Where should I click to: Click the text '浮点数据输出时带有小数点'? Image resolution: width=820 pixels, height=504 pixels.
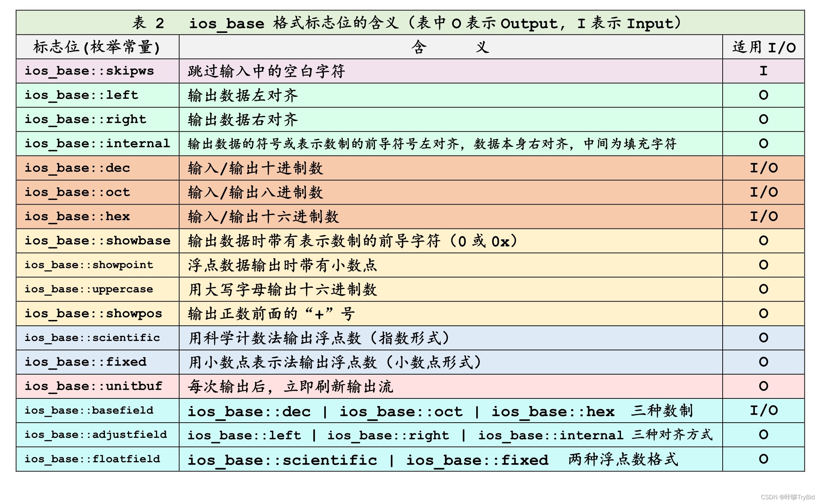(x=282, y=265)
